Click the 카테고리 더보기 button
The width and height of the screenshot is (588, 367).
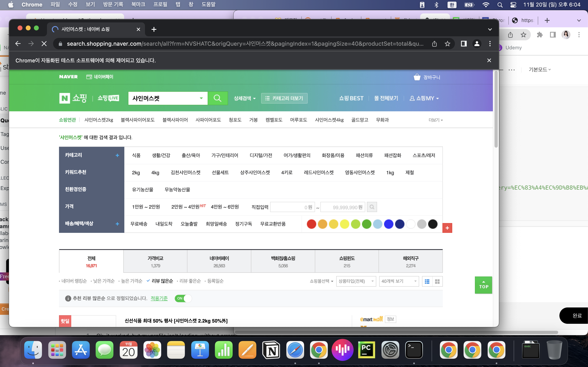tap(284, 98)
